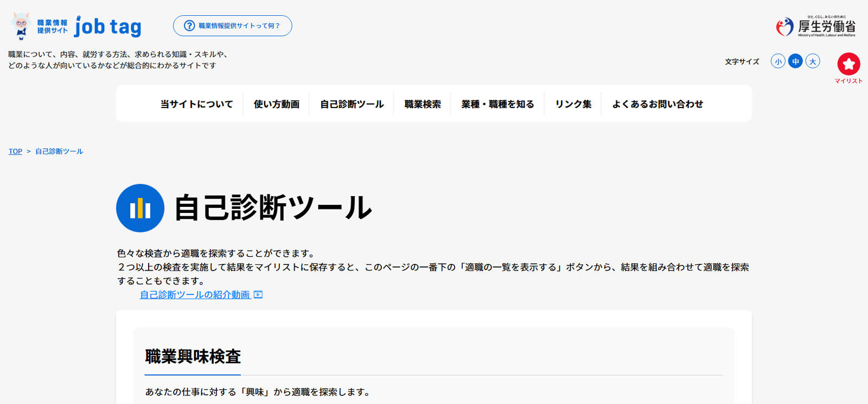868x404 pixels.
Task: Open the 業種・職種を知る menu item
Action: 497,104
